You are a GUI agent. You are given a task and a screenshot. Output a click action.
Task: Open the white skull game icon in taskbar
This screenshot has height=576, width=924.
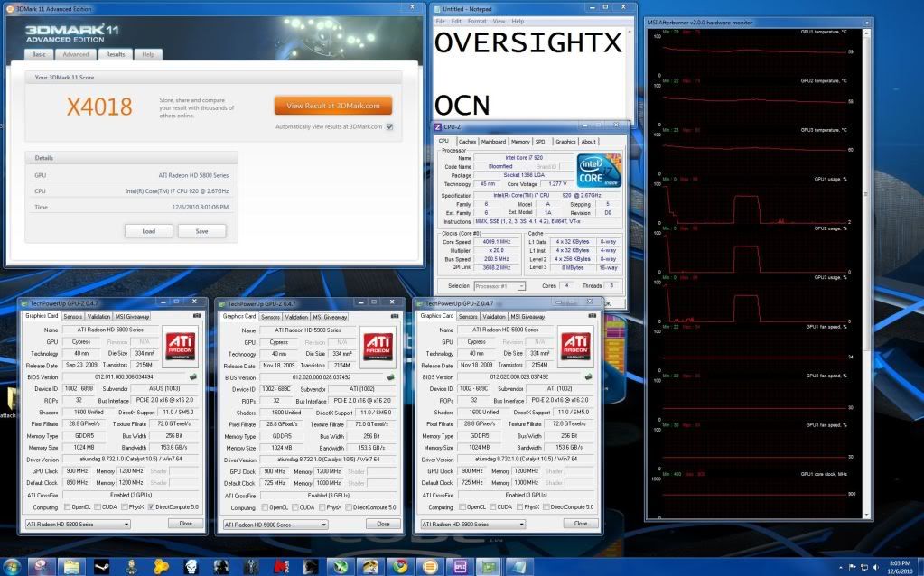tap(191, 567)
